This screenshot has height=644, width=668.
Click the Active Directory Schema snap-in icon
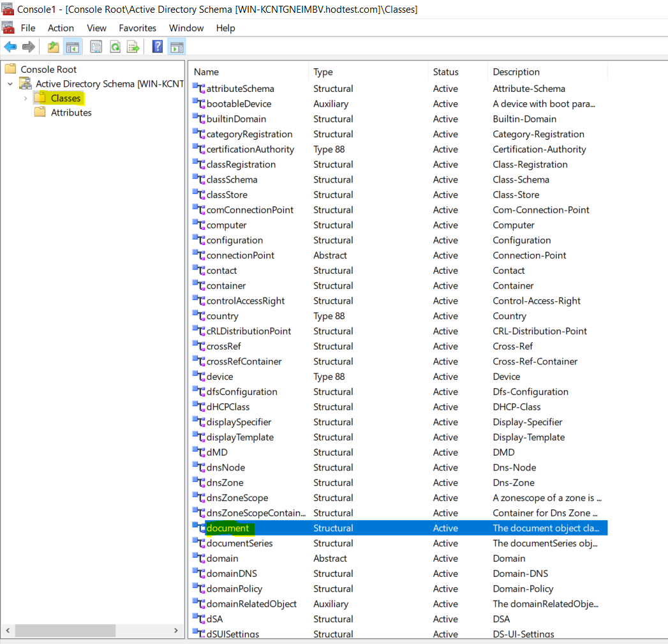(x=24, y=83)
